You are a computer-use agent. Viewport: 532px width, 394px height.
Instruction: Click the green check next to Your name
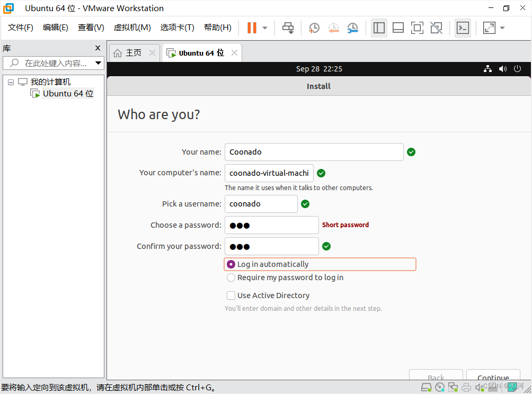[411, 152]
